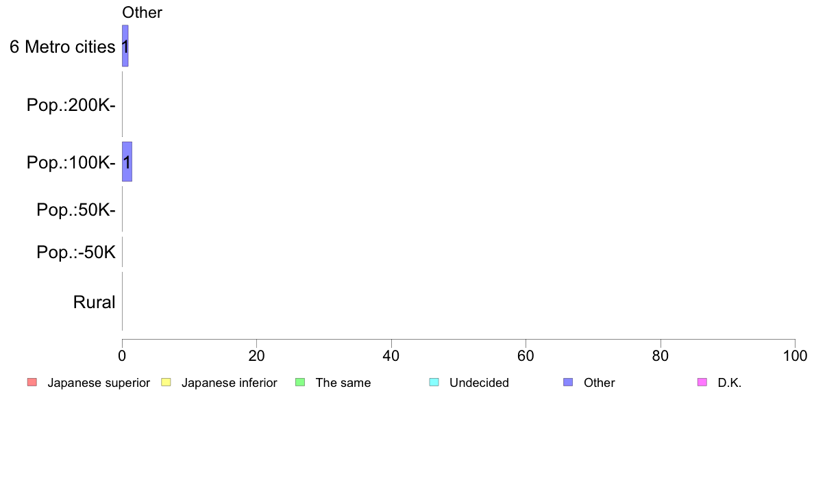Click the Pop.:200K- category label

(71, 105)
